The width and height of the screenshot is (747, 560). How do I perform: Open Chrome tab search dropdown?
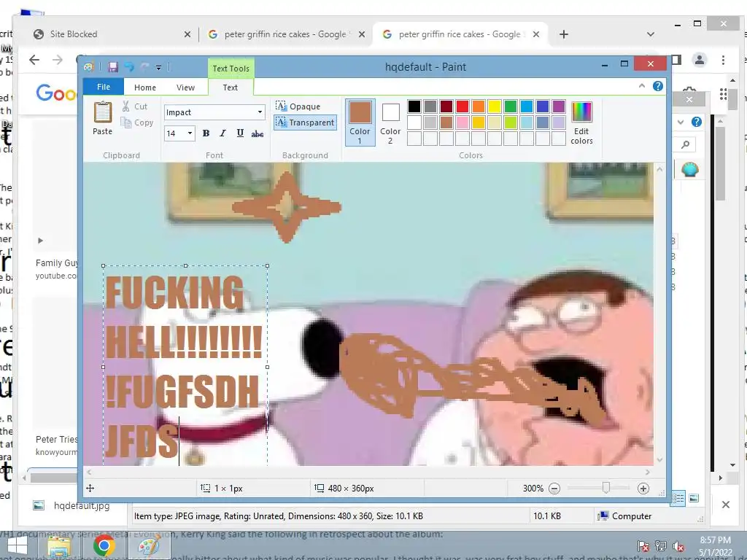pos(650,34)
